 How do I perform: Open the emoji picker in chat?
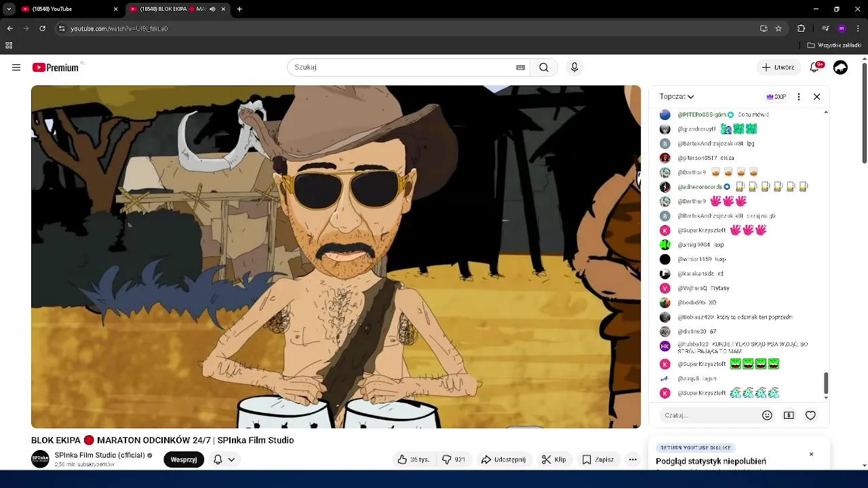[x=767, y=415]
